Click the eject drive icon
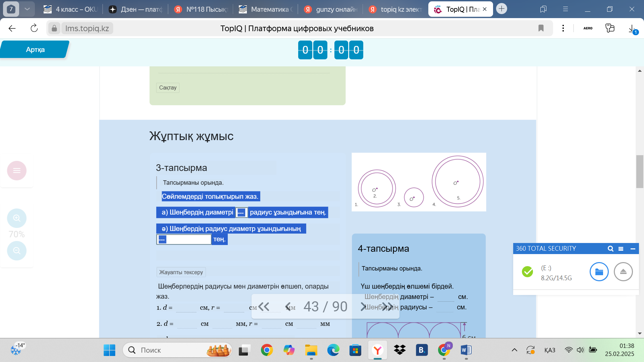 623,271
